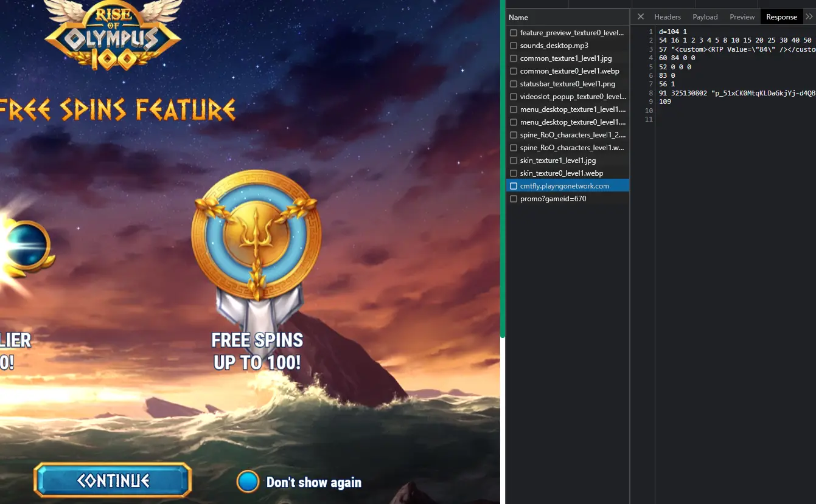Image resolution: width=816 pixels, height=504 pixels.
Task: Click response line "d=104 1"
Action: click(673, 32)
